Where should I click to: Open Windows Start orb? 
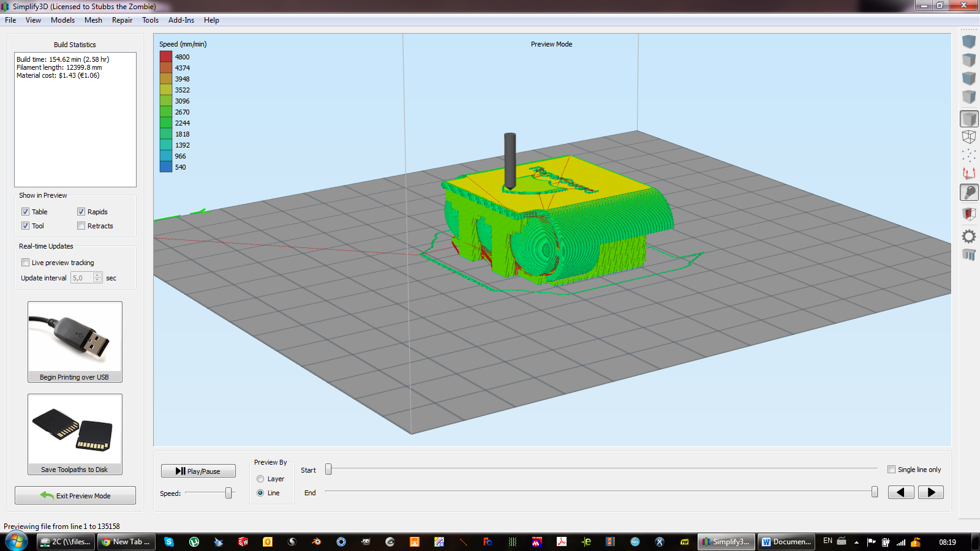click(x=17, y=542)
